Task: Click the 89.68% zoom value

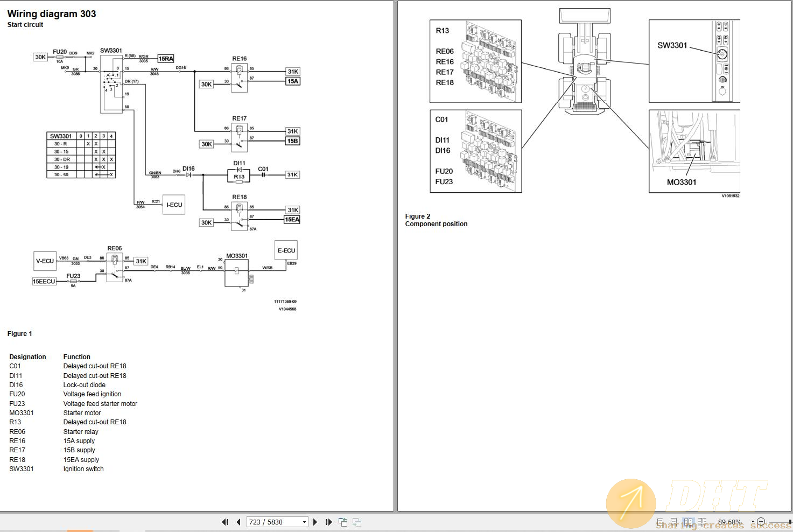Action: tap(729, 522)
